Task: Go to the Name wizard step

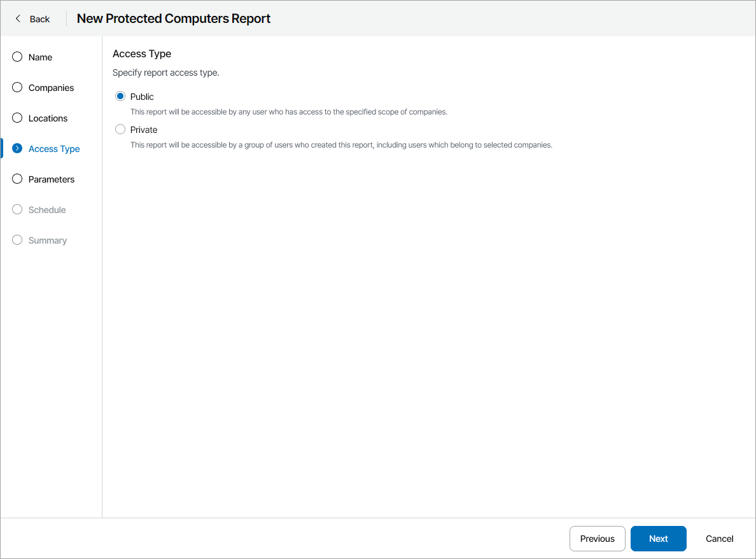Action: (x=40, y=57)
